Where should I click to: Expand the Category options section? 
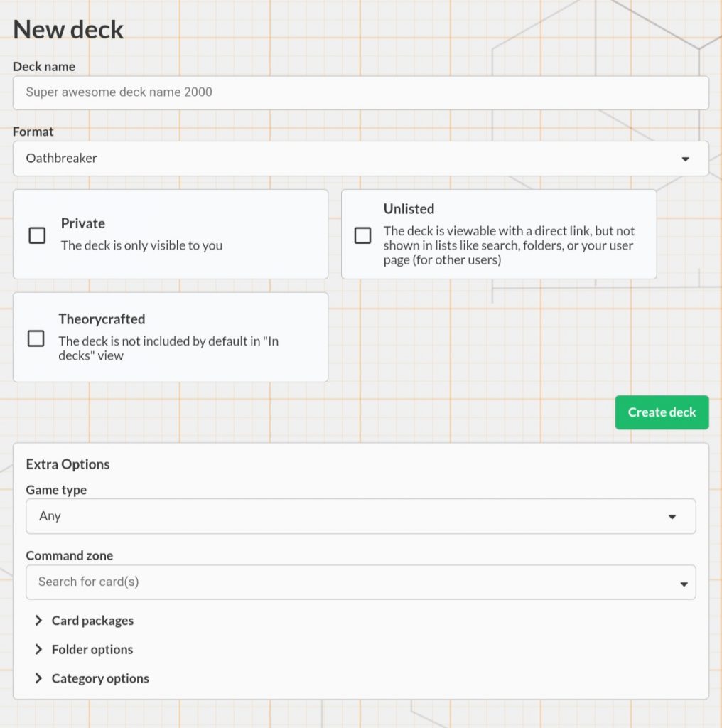(x=99, y=678)
